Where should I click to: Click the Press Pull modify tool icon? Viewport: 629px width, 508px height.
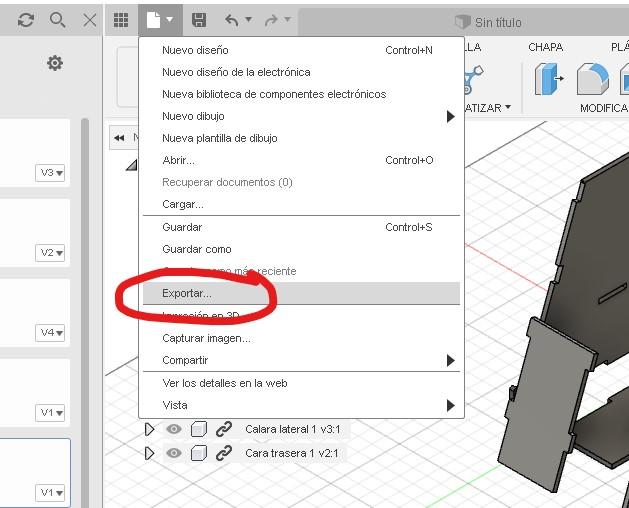pos(549,79)
